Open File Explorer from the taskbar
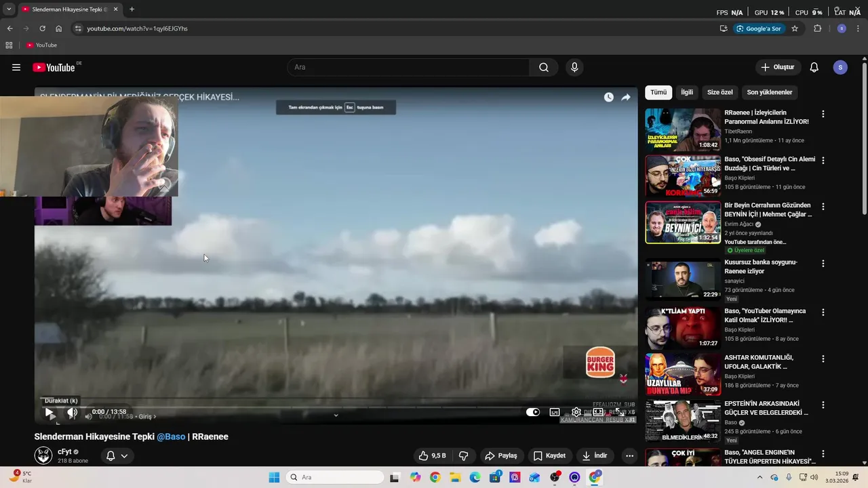This screenshot has height=488, width=868. (x=455, y=477)
